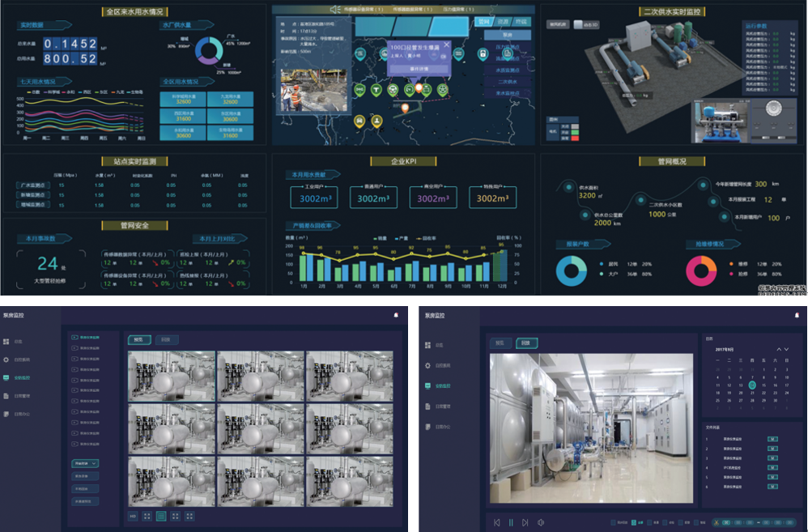Open notification bell in the calendar playback window
Viewport: 808px width, 532px height.
797,315
